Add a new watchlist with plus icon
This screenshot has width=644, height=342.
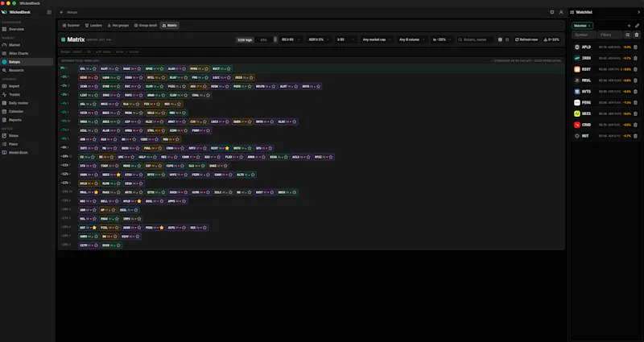pyautogui.click(x=629, y=26)
